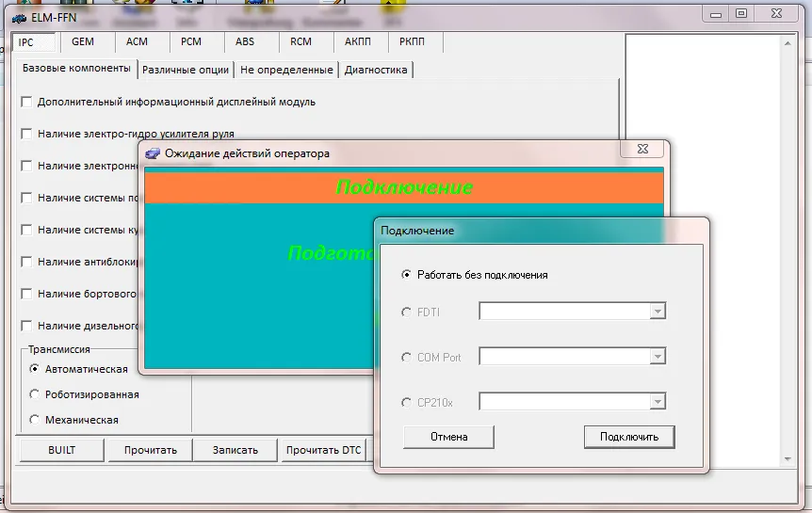Switch to the 'Различные опции' tab
Screen dimensions: 812x513
pos(186,70)
